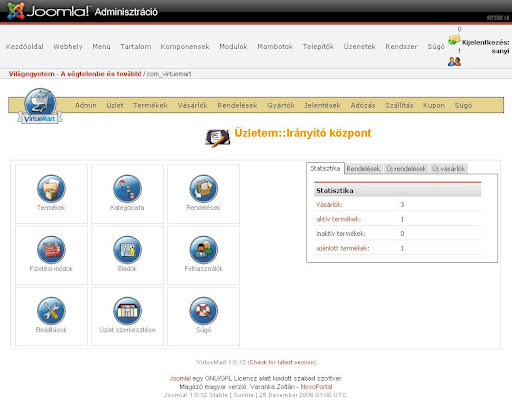
Task: Click the Joomla! footer link
Action: (180, 378)
